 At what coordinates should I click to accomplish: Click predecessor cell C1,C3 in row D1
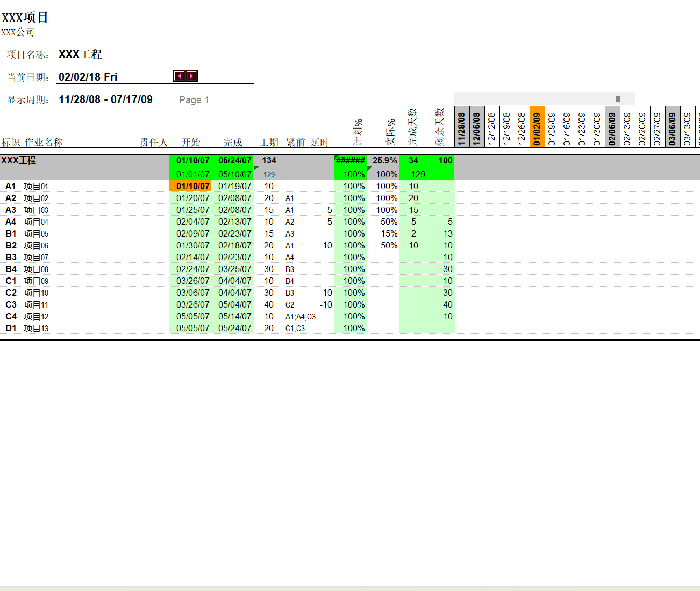click(x=295, y=329)
